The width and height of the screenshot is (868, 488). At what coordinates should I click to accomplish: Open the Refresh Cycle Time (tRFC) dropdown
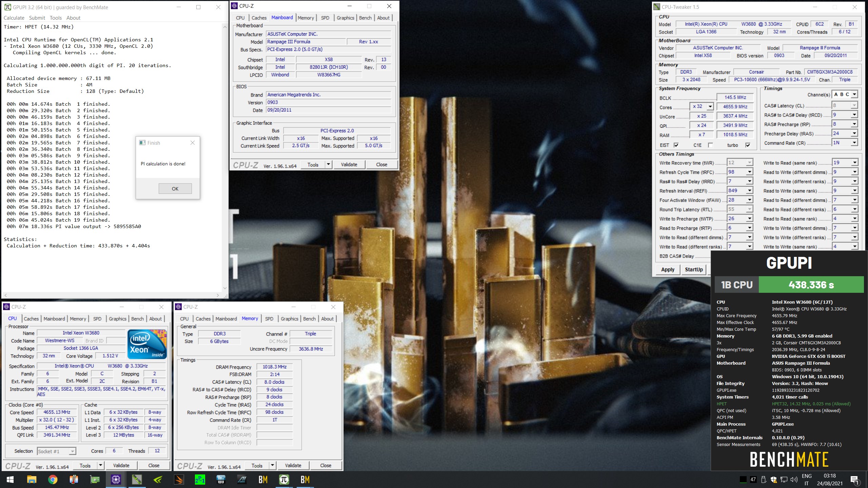pyautogui.click(x=750, y=172)
